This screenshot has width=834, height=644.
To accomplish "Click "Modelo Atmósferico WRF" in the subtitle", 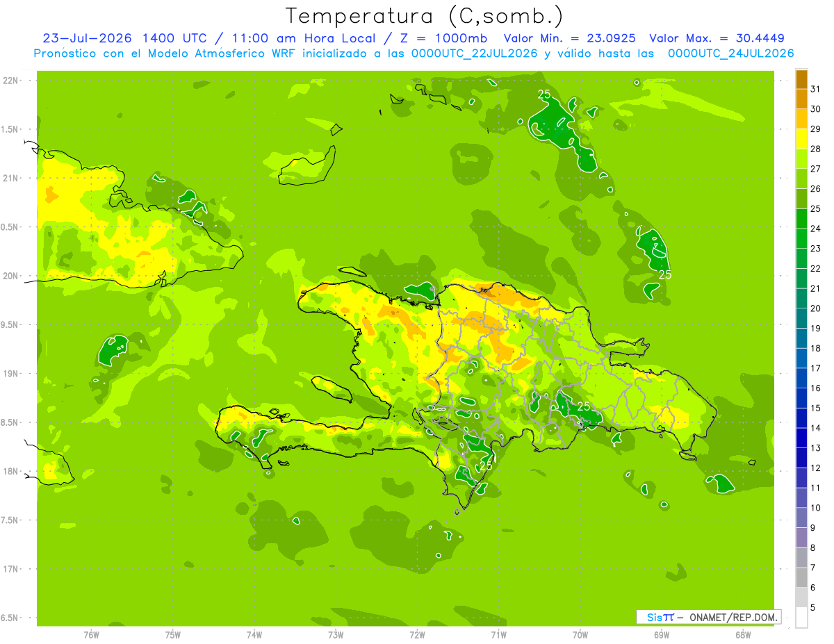I will coord(212,53).
